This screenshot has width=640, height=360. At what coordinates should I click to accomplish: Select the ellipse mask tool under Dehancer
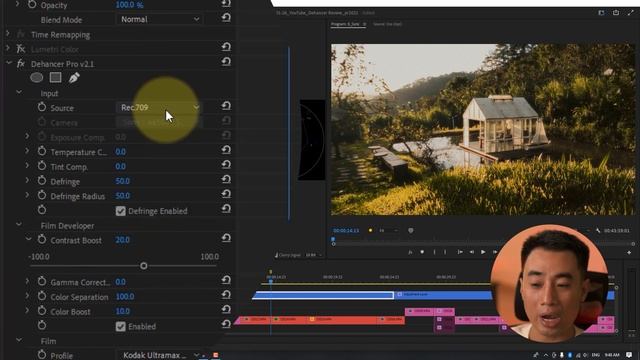click(x=37, y=78)
